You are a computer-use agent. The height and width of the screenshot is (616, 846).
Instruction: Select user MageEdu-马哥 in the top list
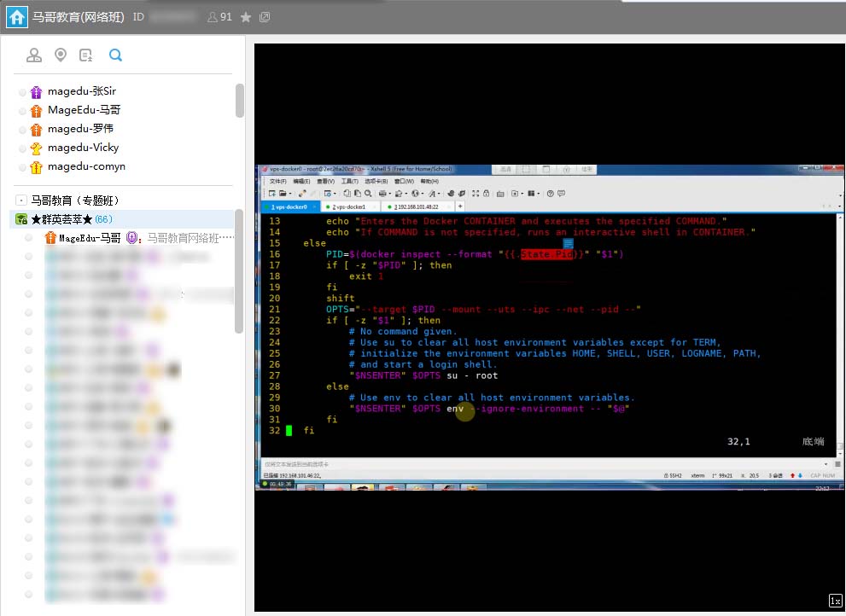pyautogui.click(x=84, y=110)
